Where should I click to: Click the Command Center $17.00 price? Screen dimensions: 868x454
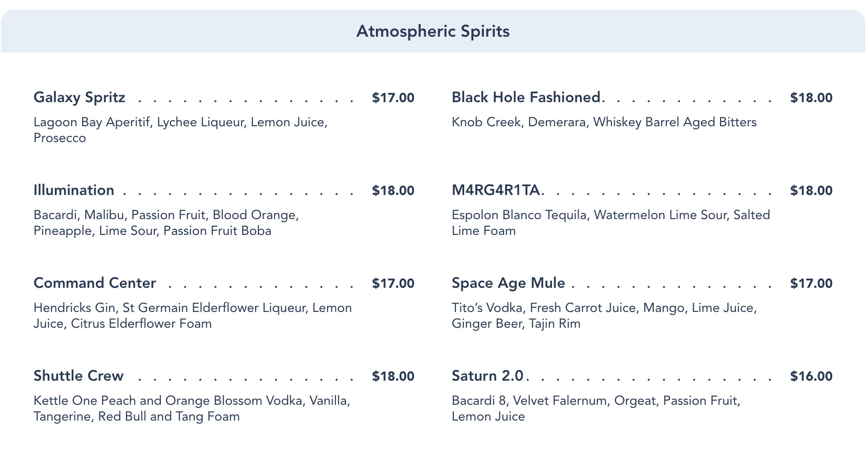(393, 284)
